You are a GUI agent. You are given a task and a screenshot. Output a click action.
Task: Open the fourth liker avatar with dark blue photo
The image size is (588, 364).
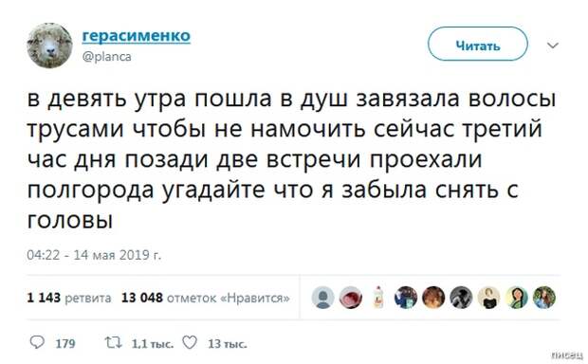coord(406,298)
